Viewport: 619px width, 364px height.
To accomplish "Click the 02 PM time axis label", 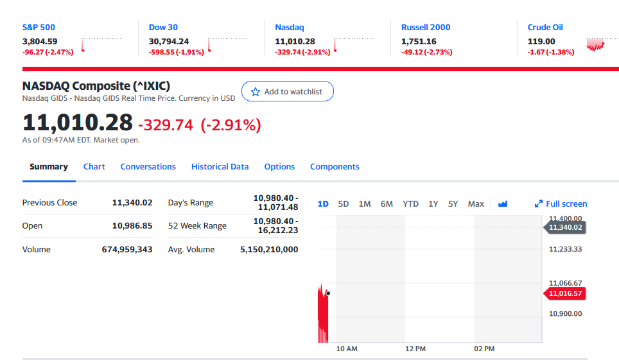I will [x=484, y=349].
